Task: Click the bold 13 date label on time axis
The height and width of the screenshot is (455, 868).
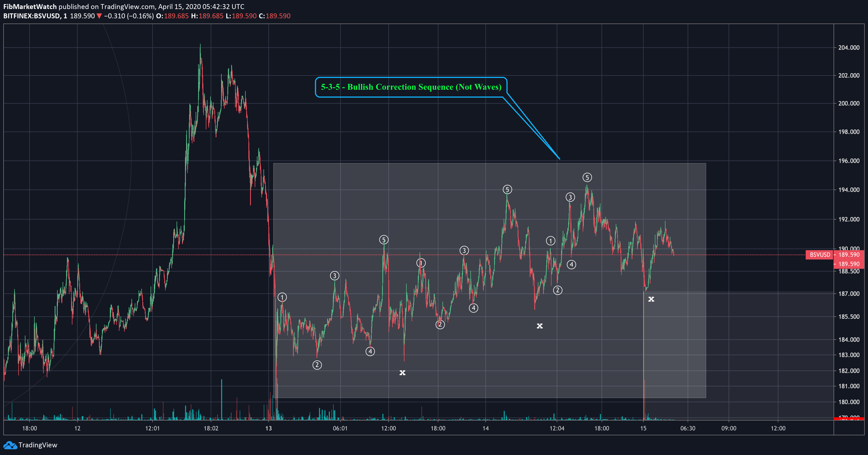Action: (x=269, y=428)
